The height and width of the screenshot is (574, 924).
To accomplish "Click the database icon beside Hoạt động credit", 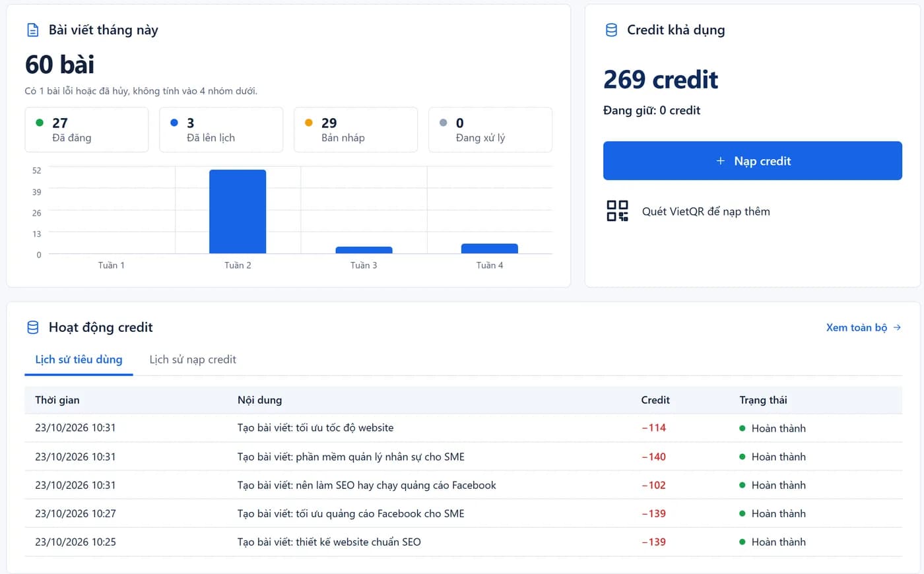I will pos(32,327).
